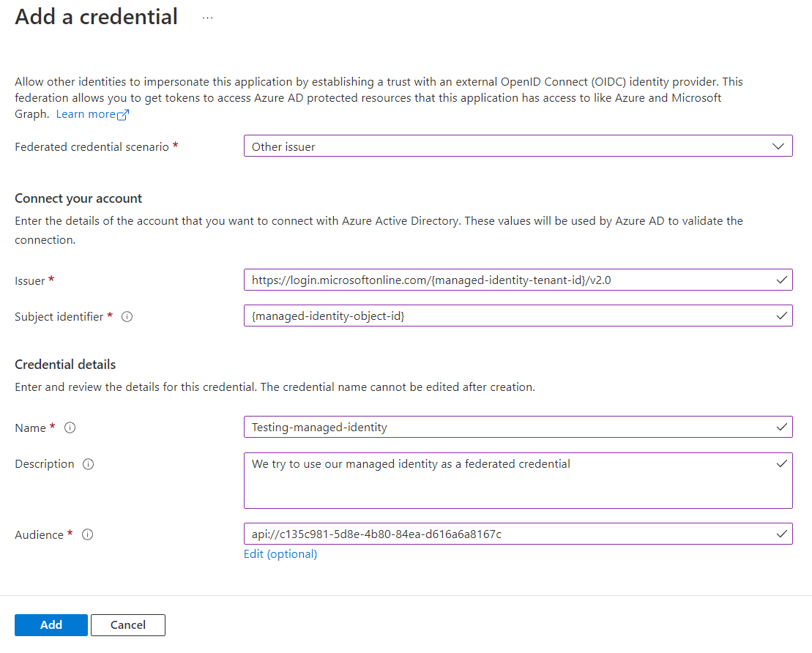Image resolution: width=812 pixels, height=653 pixels.
Task: Click the checkmark indicator in Subject identifier field
Action: click(x=781, y=316)
